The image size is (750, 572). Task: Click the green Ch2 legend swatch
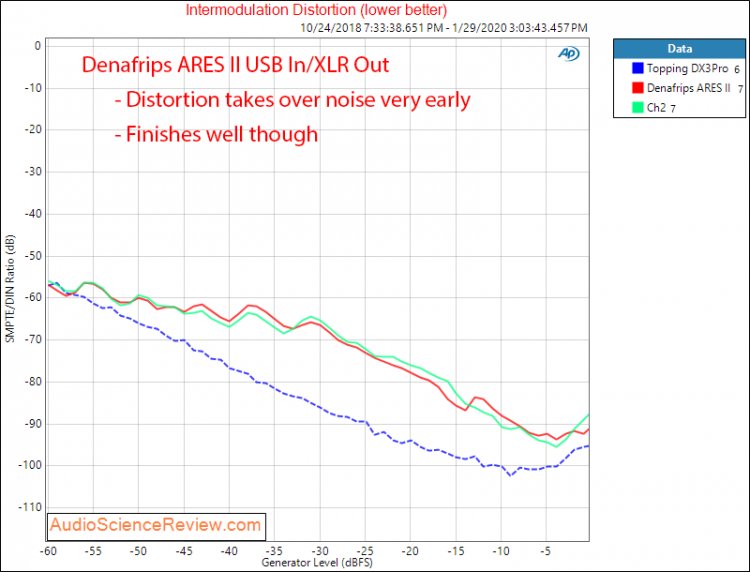[637, 108]
